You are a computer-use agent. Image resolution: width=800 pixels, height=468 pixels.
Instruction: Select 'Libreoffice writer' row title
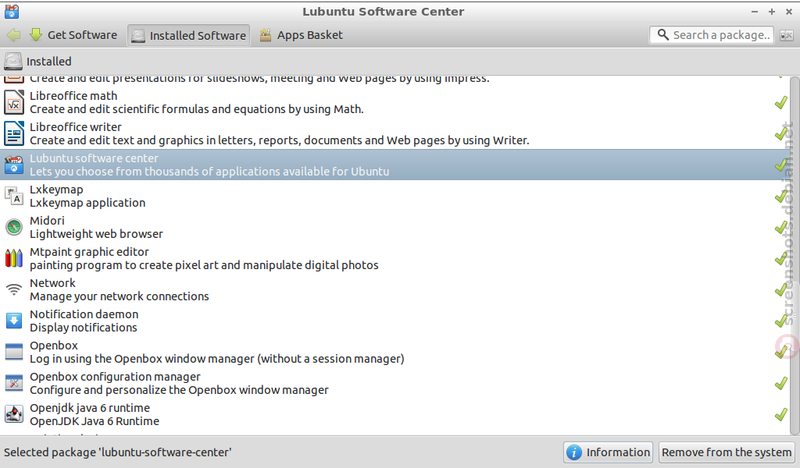click(76, 127)
